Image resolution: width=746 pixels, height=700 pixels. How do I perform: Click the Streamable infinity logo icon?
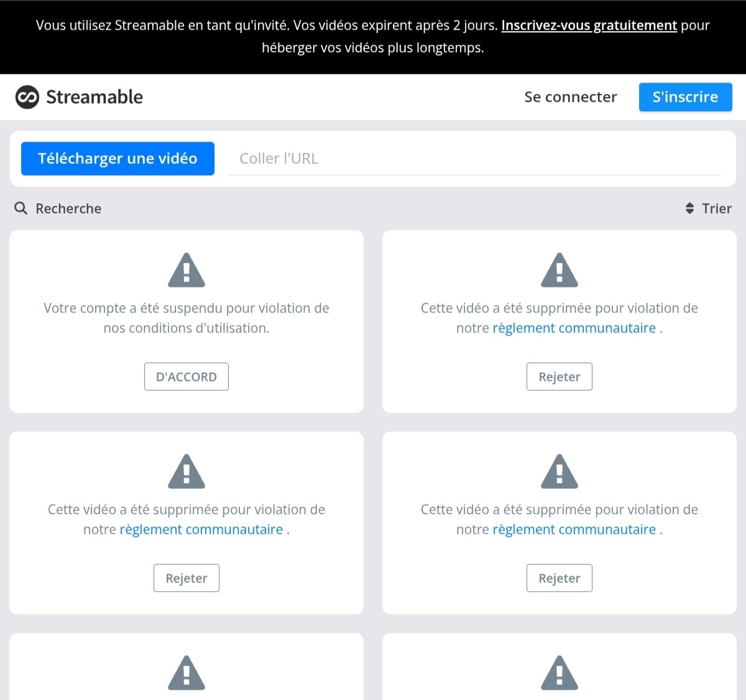pos(27,97)
